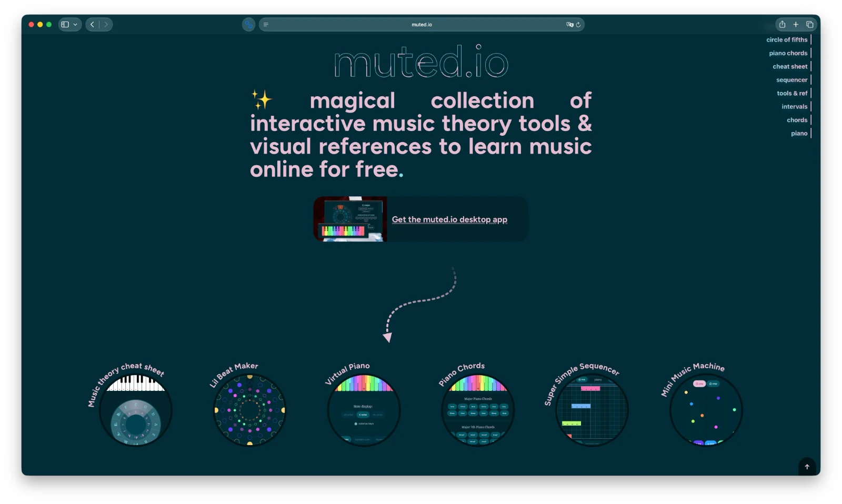842x504 pixels.
Task: Open the Virtual Piano circle
Action: pyautogui.click(x=364, y=410)
